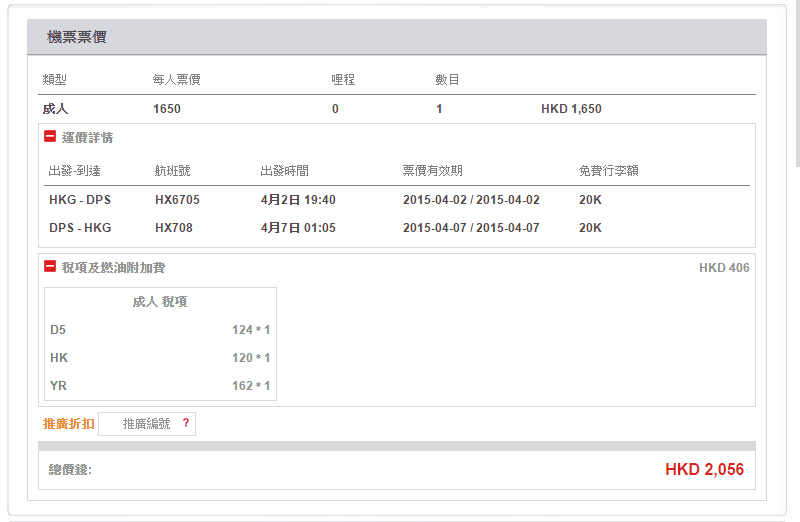Click flight number HX708

pos(174,228)
